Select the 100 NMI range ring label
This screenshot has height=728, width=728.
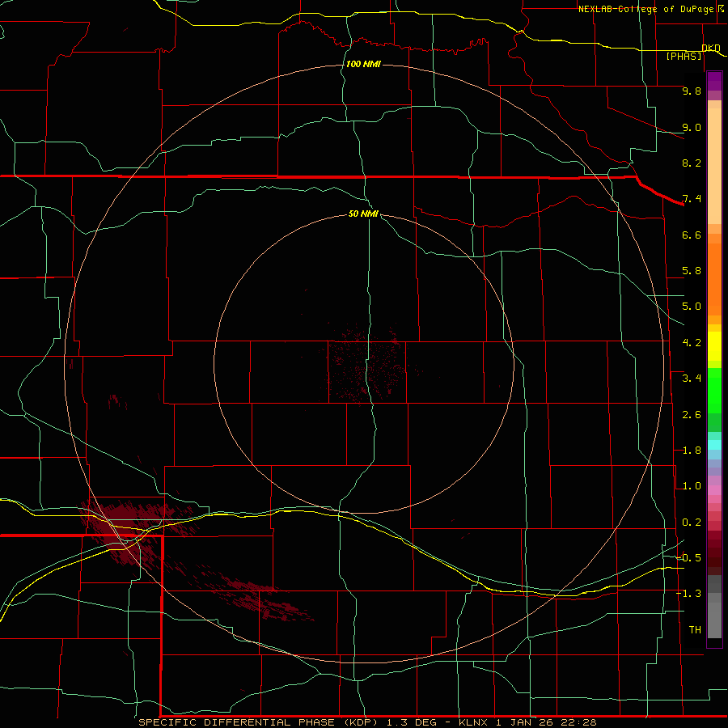click(x=363, y=64)
